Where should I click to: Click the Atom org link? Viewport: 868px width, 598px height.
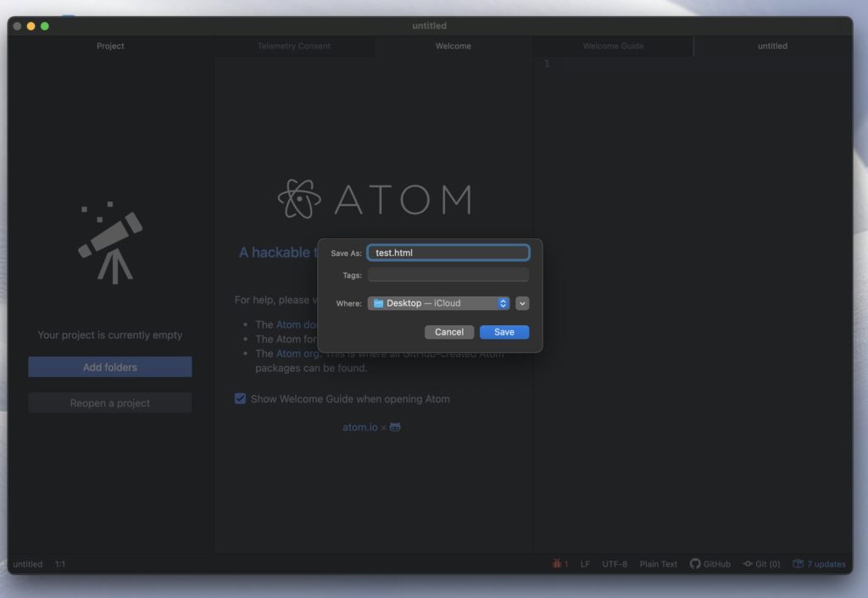tap(298, 353)
